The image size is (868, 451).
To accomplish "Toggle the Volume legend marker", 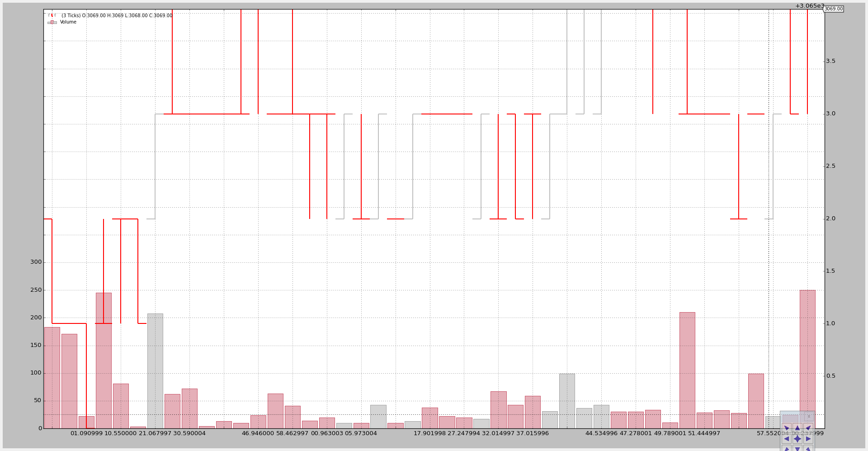I will click(52, 22).
